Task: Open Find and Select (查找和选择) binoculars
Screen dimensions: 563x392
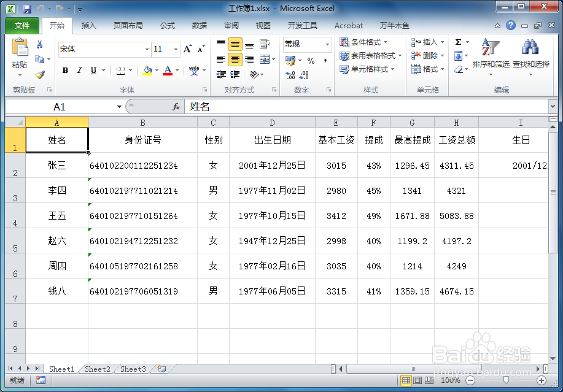Action: [530, 56]
